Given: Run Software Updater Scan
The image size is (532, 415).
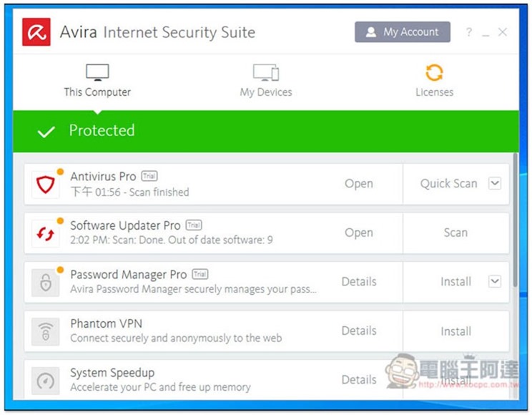Looking at the screenshot, I should click(x=455, y=233).
